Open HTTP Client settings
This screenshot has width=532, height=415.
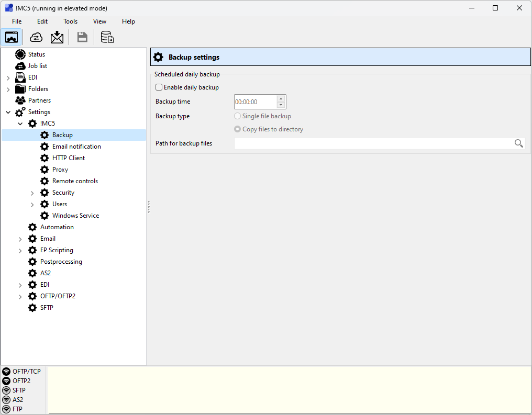(69, 158)
